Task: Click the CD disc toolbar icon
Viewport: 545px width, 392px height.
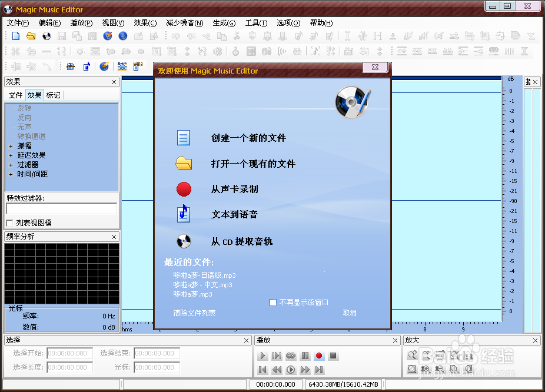Action: (46, 36)
